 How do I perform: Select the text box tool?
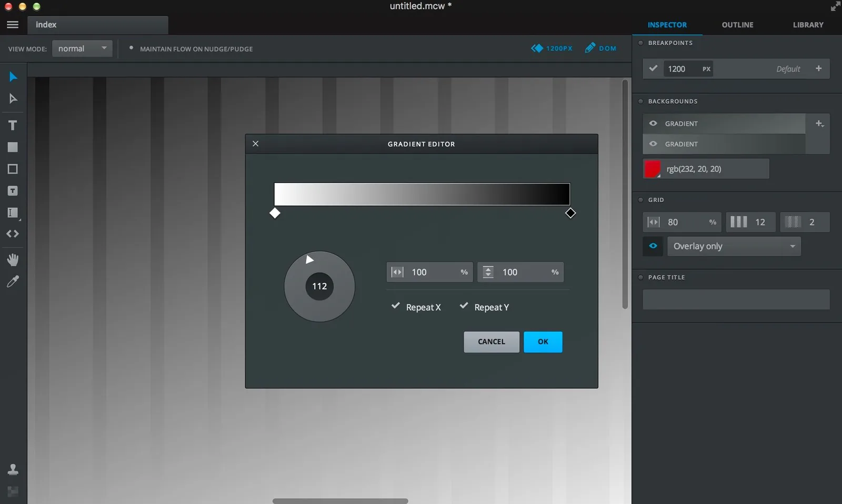click(x=13, y=191)
